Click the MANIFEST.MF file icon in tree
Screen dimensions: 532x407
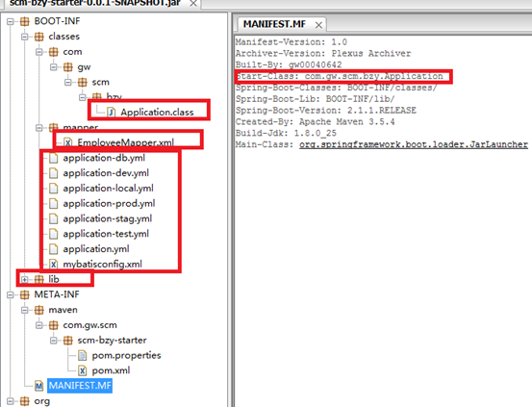click(x=39, y=386)
